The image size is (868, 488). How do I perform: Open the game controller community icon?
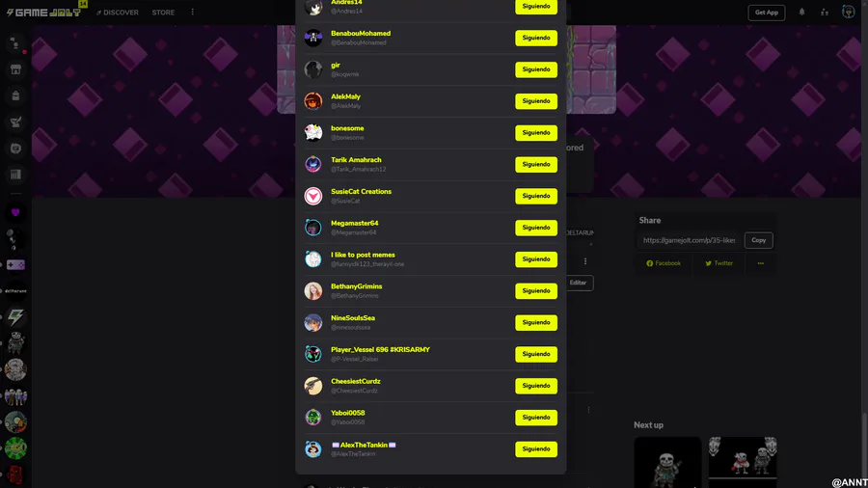point(15,265)
